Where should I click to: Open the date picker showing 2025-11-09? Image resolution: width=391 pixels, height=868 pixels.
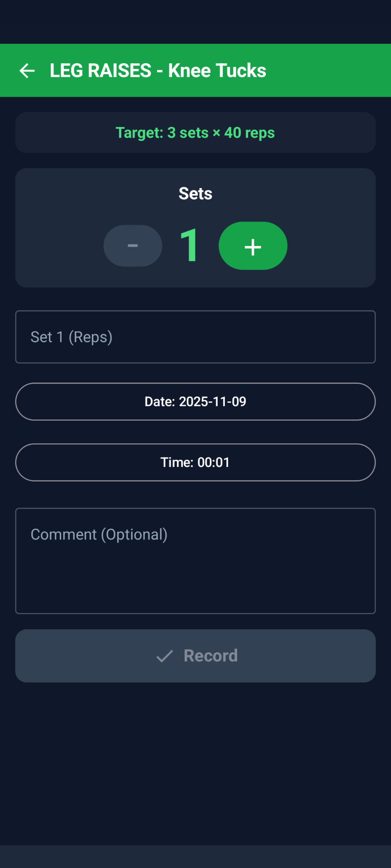click(x=195, y=401)
